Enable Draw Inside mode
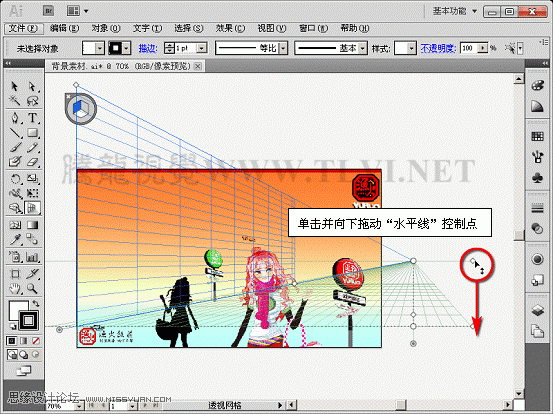553x414 pixels. [x=36, y=354]
